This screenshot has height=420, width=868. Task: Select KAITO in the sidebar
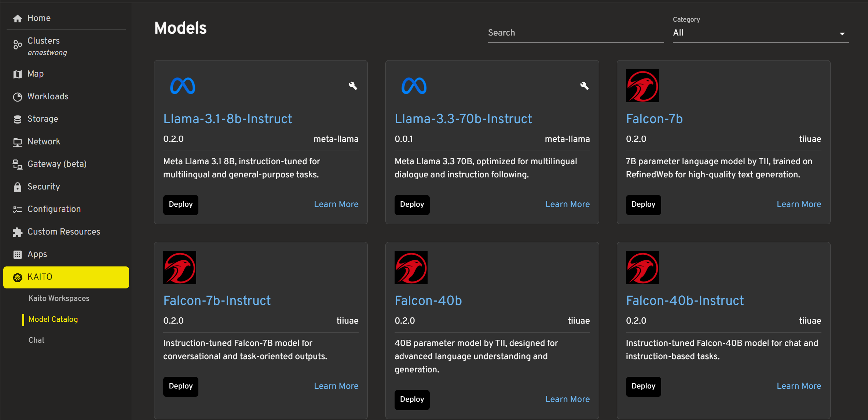click(x=66, y=277)
